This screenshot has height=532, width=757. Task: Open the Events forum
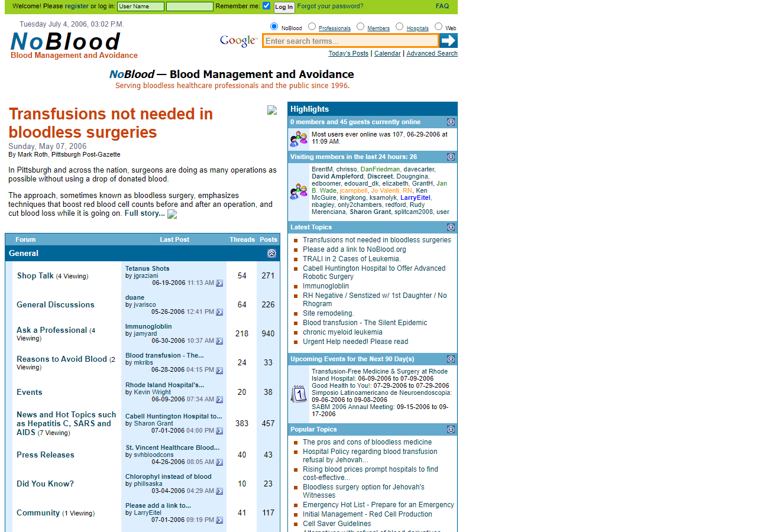click(x=30, y=392)
